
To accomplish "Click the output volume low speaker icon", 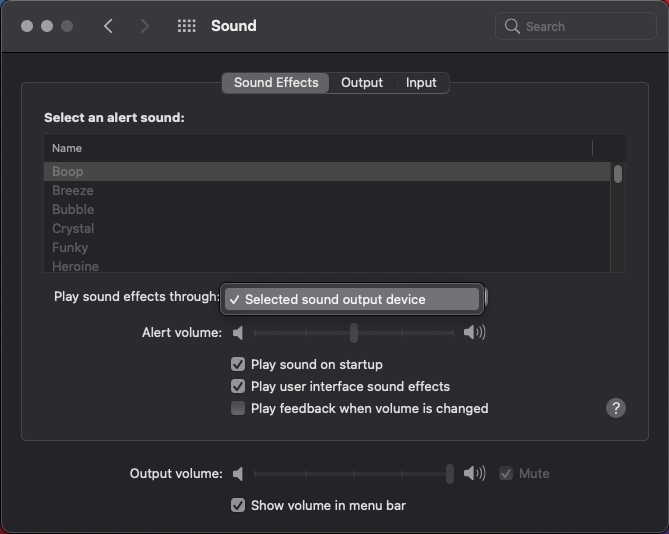I will click(238, 473).
